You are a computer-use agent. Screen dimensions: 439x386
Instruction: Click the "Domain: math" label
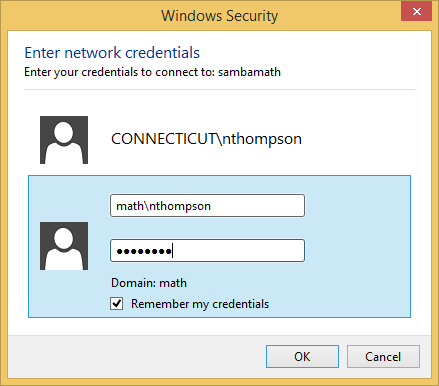(x=149, y=283)
